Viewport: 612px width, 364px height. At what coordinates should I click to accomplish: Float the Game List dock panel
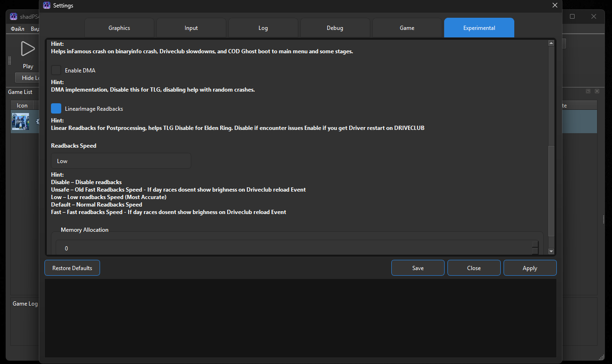588,92
